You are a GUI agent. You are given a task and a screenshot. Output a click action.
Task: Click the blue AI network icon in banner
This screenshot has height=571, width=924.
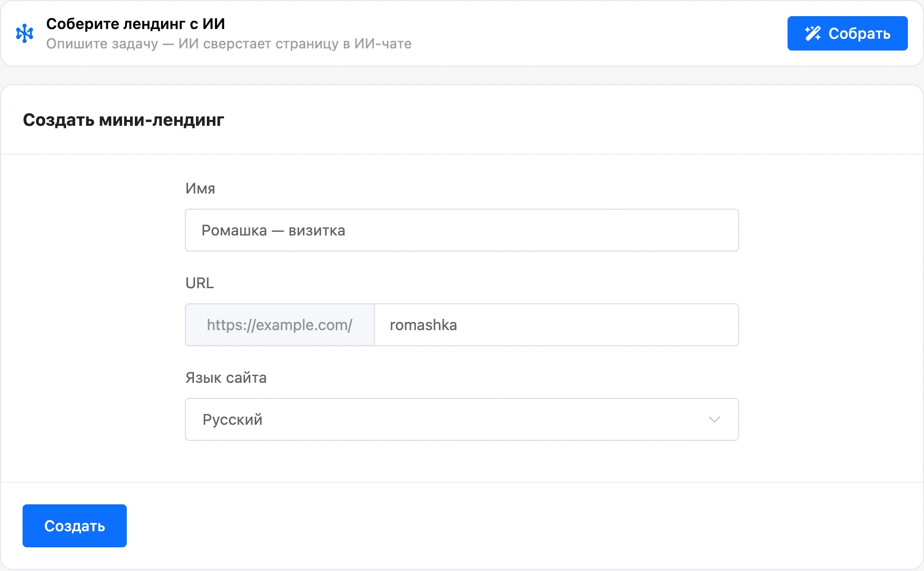(25, 33)
